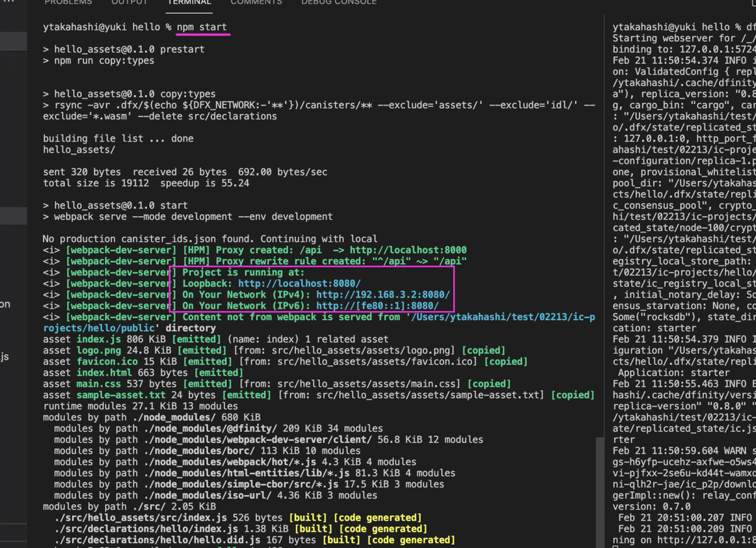Click 'building file list ... done' line
The width and height of the screenshot is (756, 548).
tap(118, 139)
